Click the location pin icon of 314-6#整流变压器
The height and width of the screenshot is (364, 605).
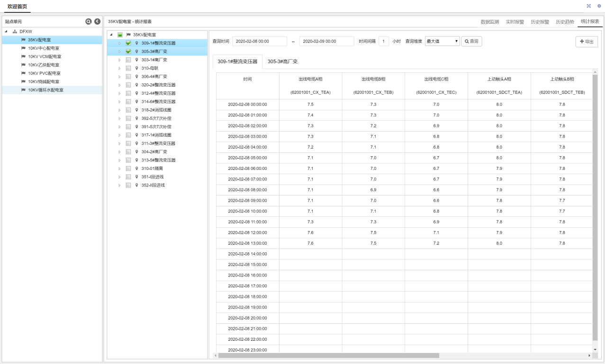(x=136, y=101)
